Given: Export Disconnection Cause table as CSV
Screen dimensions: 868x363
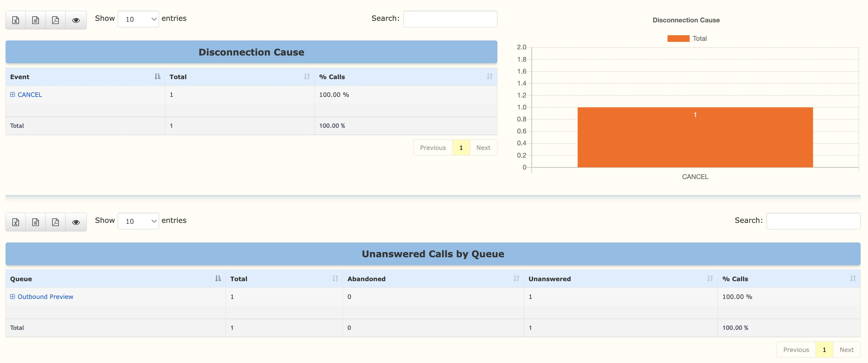Looking at the screenshot, I should [x=35, y=20].
